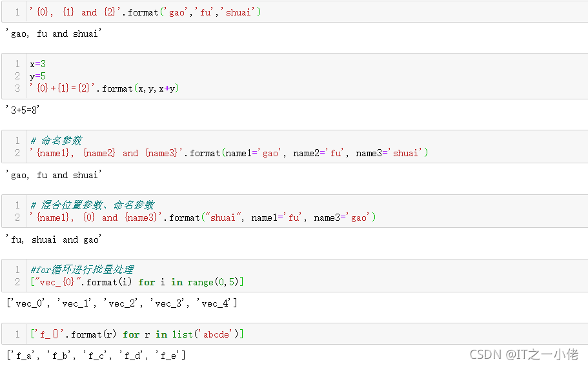Select the output 'fu, shuai and gao'
The width and height of the screenshot is (588, 366).
pyautogui.click(x=54, y=239)
